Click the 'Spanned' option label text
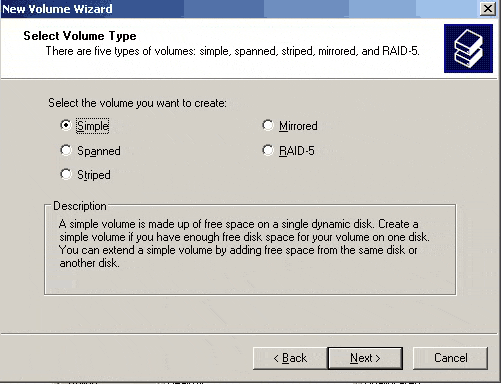Viewport: 501px width, 384px height. click(99, 151)
